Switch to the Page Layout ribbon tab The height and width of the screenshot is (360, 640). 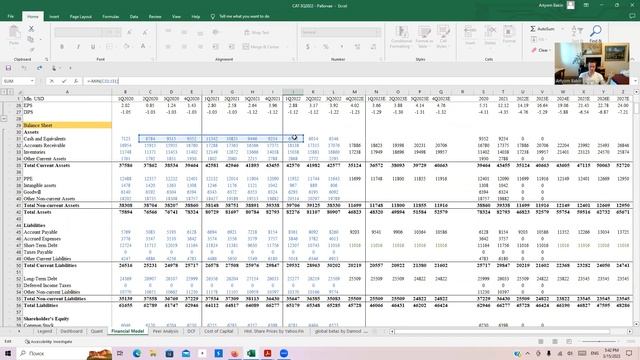80,17
